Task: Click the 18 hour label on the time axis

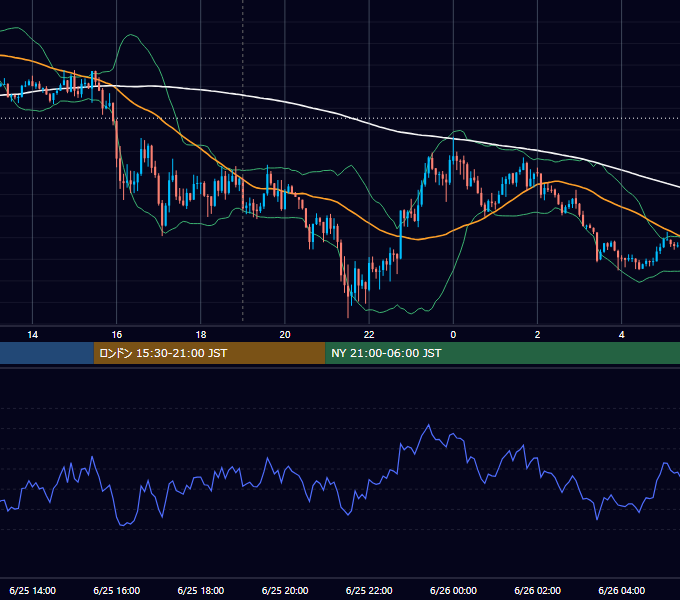Action: 201,335
